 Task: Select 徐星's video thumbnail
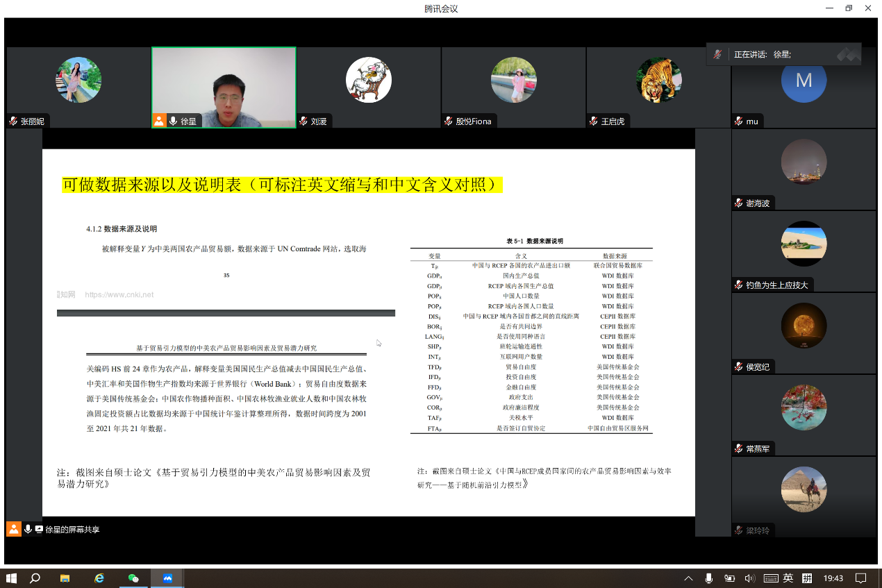pyautogui.click(x=224, y=87)
